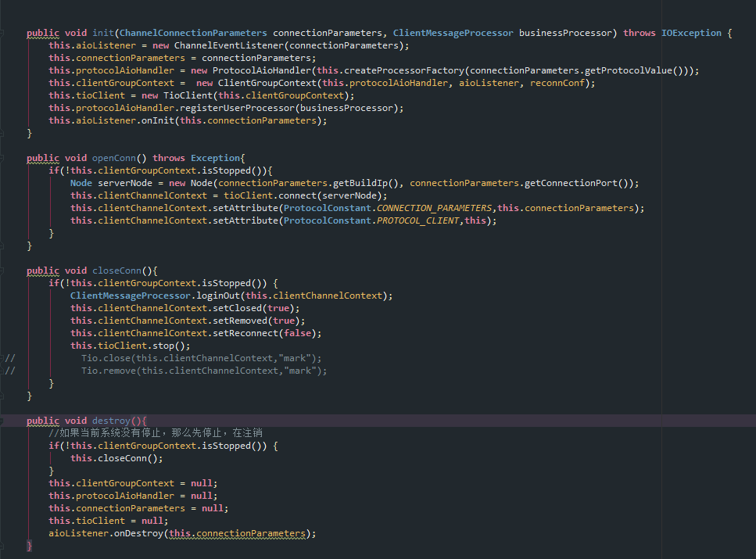Click setReconnect method call

coord(245,333)
